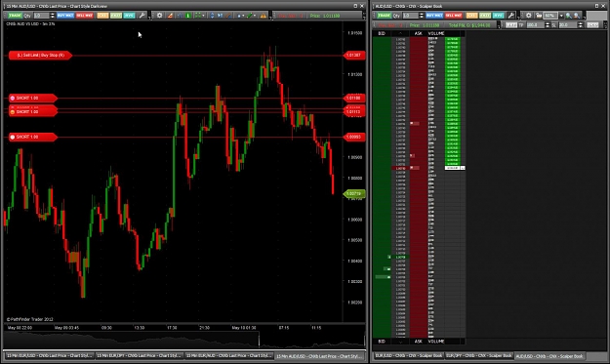Screen dimensions: 610x364
Task: Open the green line style dropdown in chart toolbar
Action: [x=252, y=16]
